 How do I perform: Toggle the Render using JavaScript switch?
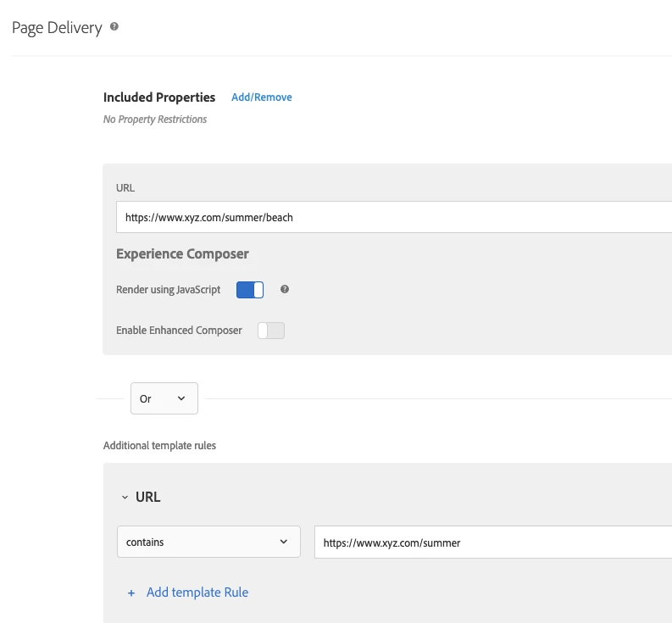click(x=250, y=290)
